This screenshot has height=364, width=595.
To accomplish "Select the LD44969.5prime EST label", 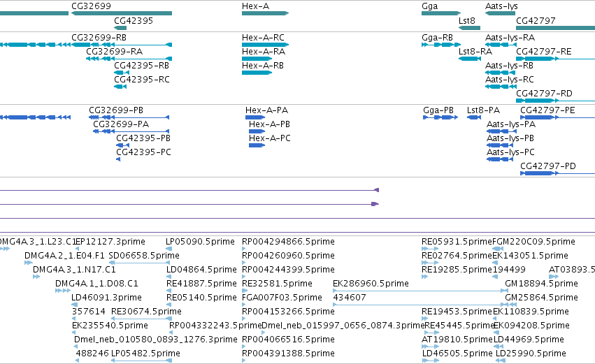I will click(529, 340).
